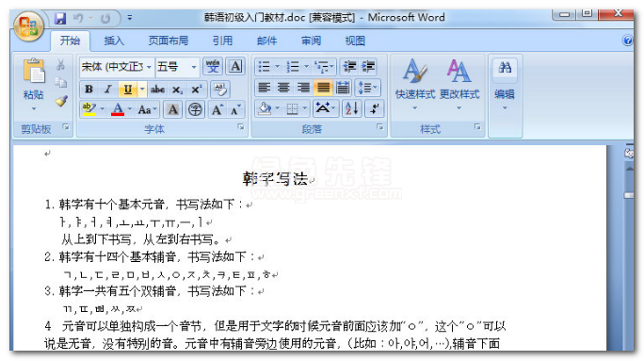Apply multilevel list
Viewport: 644px width, 361px height.
(324, 67)
